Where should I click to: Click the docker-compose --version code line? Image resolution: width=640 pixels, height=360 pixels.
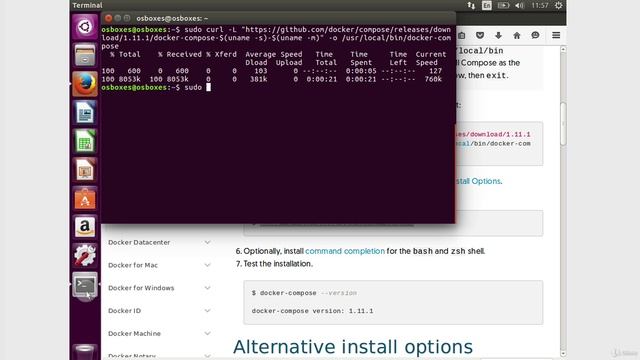[x=304, y=293]
